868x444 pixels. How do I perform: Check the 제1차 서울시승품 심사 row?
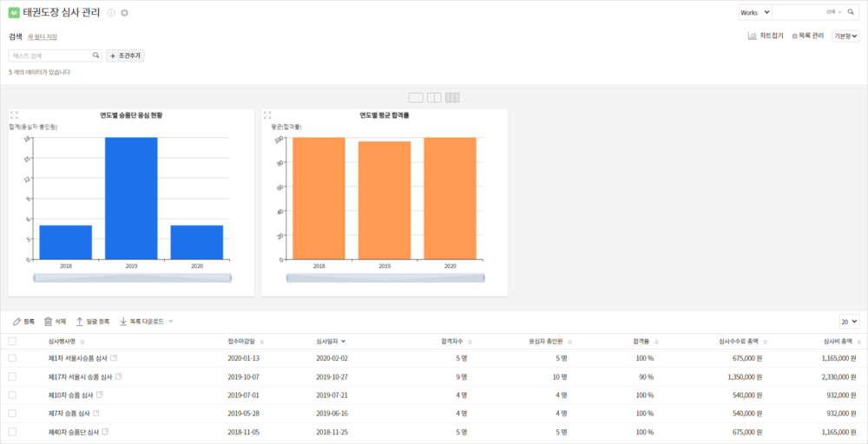[12, 358]
